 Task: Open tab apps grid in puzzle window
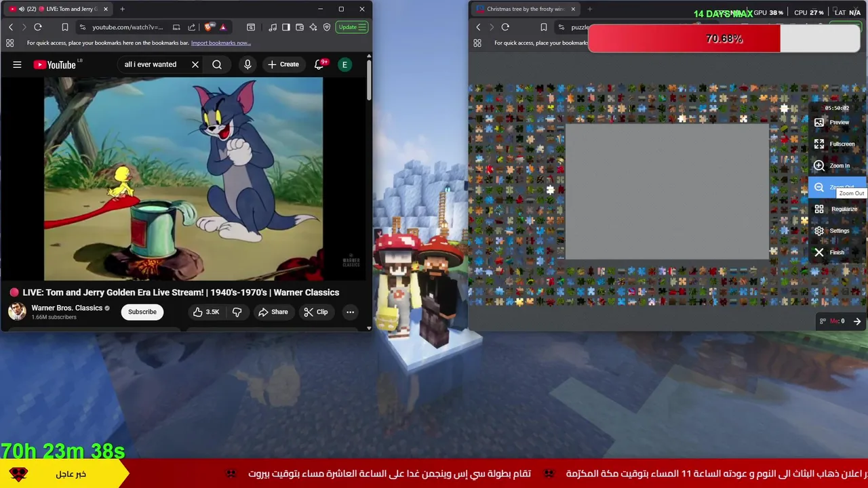click(477, 43)
